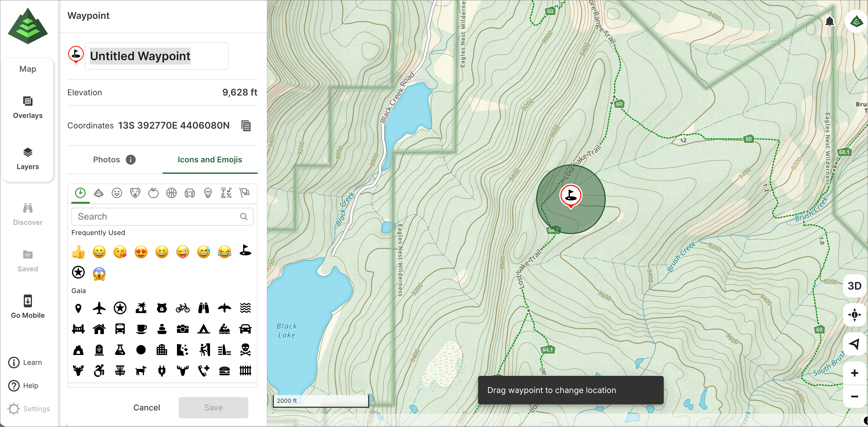Screen dimensions: 868x427
Task: Click the Cancel button
Action: (x=147, y=408)
